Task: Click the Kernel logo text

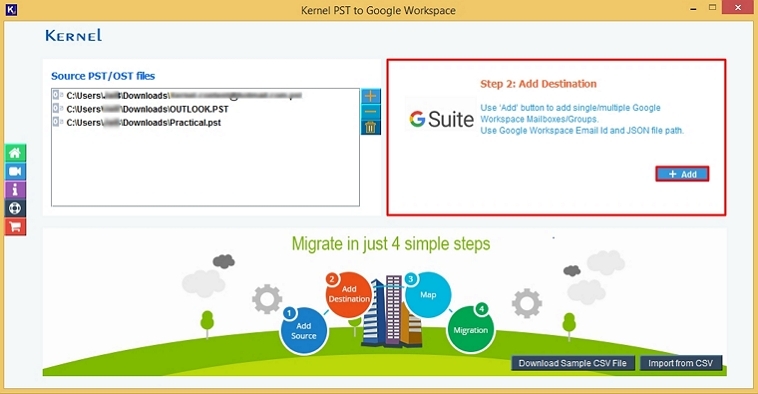Action: pyautogui.click(x=73, y=35)
